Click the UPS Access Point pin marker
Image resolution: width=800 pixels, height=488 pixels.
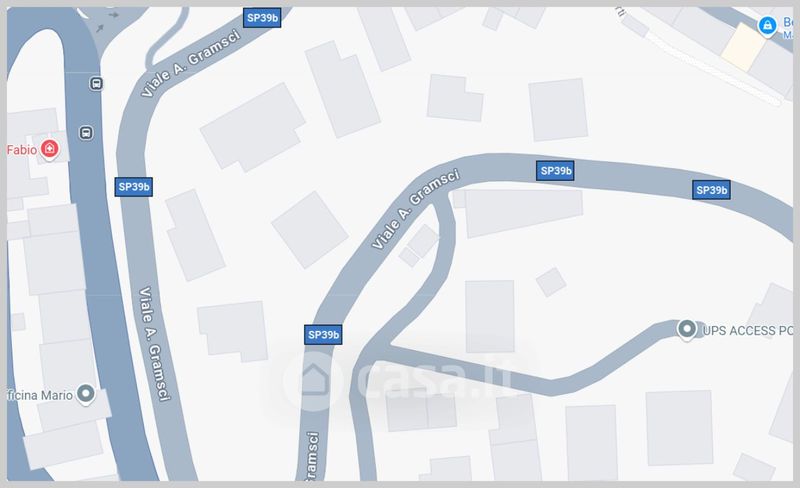686,329
